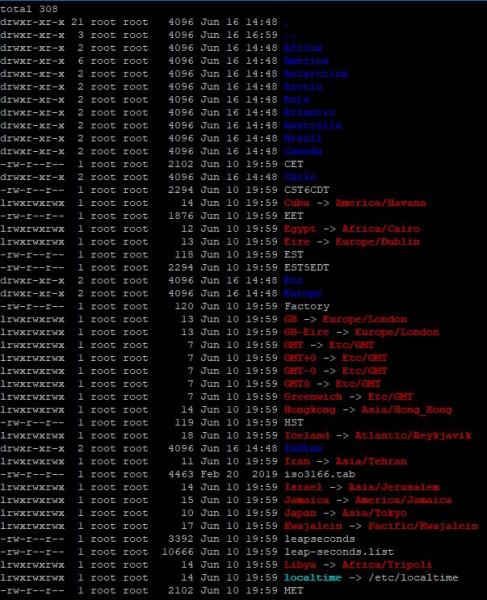Viewport: 487px width, 600px height.
Task: Click the Africa/Cairo link target
Action: click(381, 229)
